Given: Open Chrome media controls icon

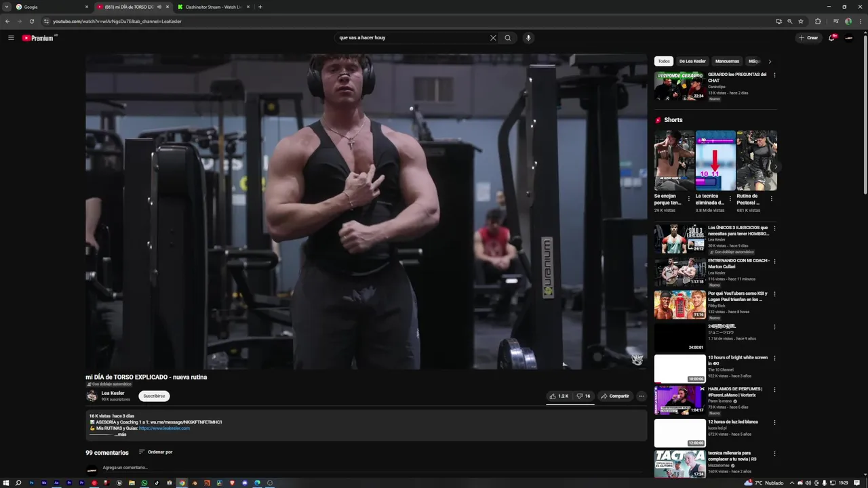Looking at the screenshot, I should (x=836, y=21).
